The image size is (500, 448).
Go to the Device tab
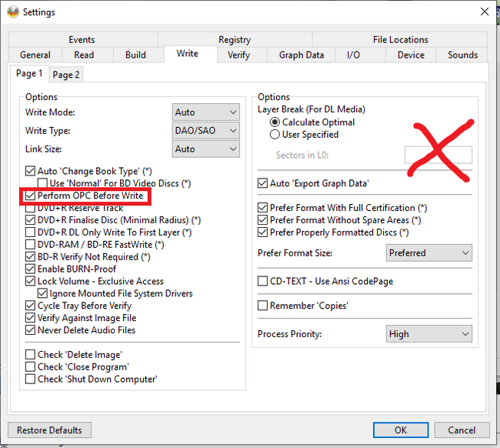(411, 55)
